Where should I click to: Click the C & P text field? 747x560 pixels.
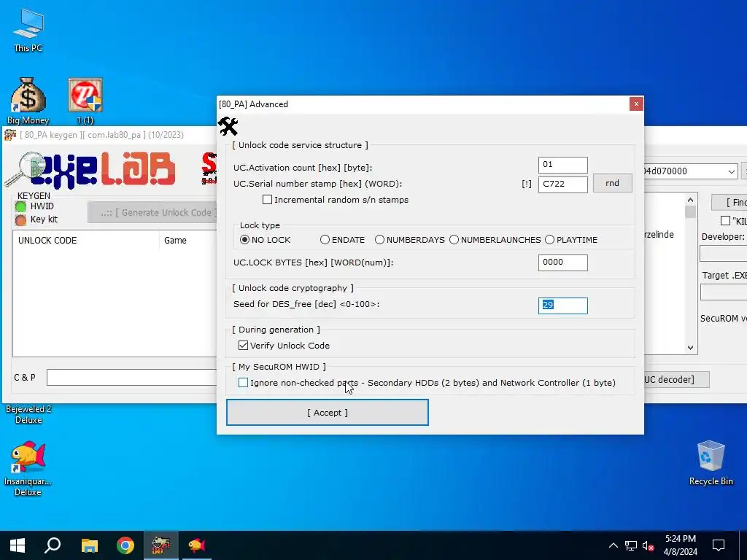coord(131,377)
